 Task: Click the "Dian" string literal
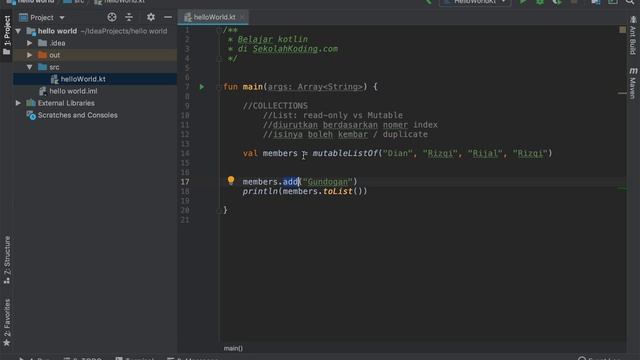tap(398, 153)
